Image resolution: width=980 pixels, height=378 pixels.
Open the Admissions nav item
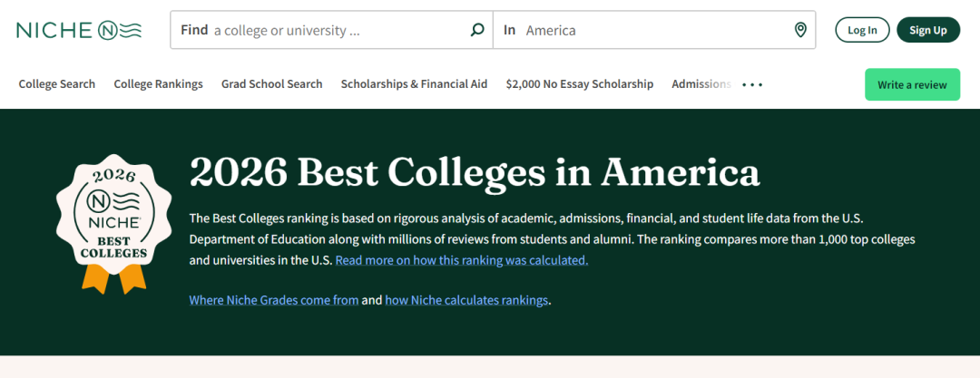(x=701, y=84)
